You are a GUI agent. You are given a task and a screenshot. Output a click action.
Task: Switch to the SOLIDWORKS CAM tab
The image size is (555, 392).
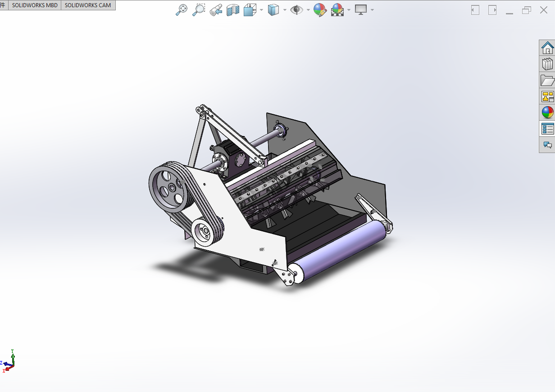[x=88, y=5]
